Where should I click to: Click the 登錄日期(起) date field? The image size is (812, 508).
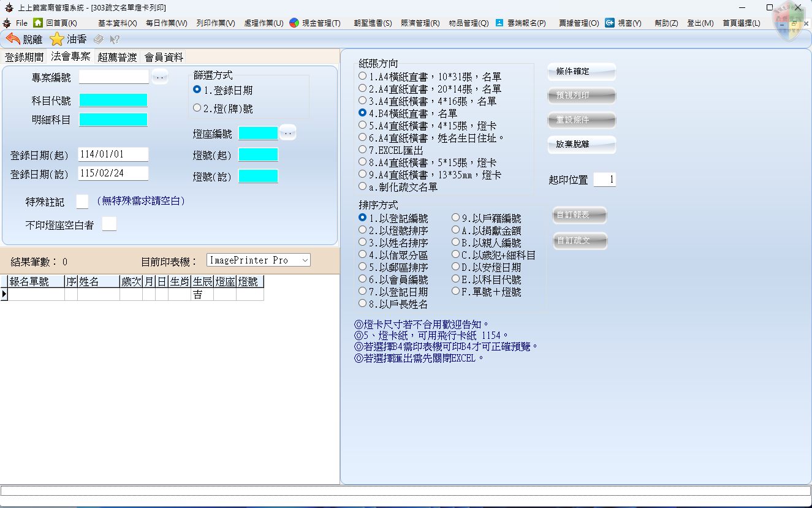113,154
